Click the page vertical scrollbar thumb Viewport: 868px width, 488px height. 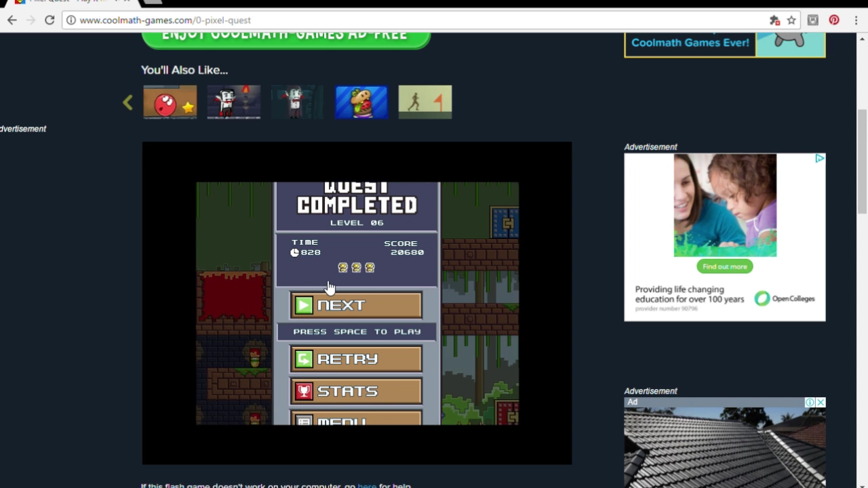[x=862, y=161]
